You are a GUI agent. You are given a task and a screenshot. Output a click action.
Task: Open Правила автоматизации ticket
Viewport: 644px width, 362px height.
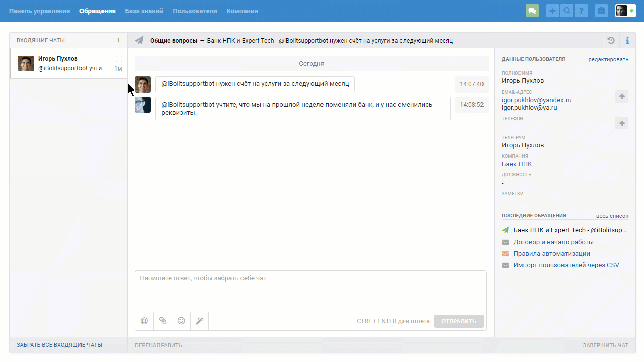pyautogui.click(x=551, y=254)
